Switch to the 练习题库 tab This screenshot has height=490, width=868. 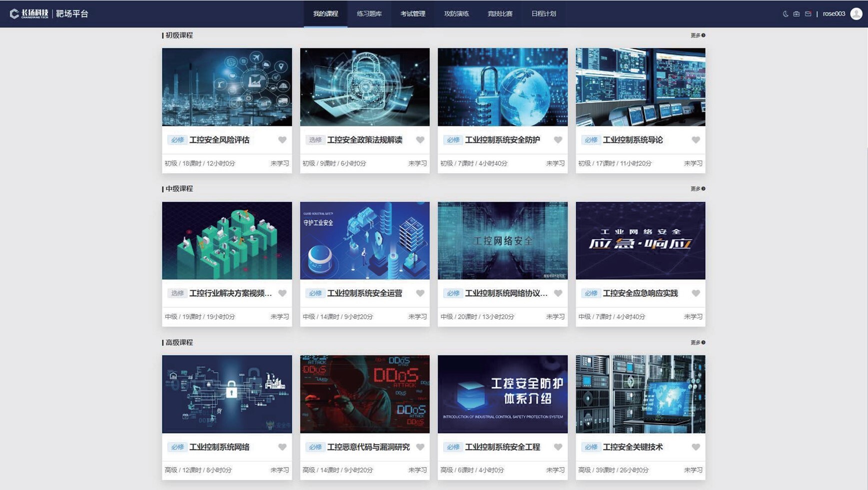(369, 14)
